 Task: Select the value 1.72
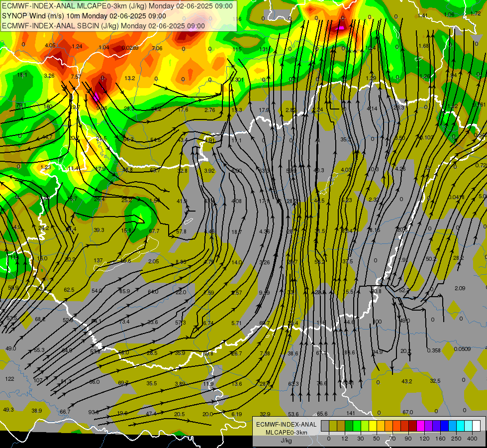(x=476, y=13)
